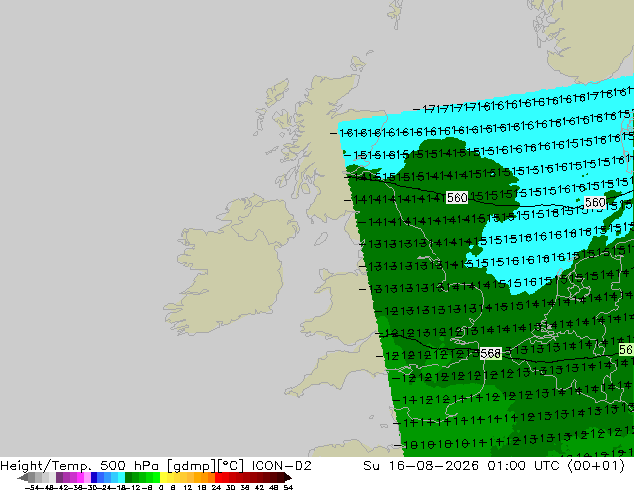Click the '568' contour label
The height and width of the screenshot is (490, 634).
[x=490, y=353]
